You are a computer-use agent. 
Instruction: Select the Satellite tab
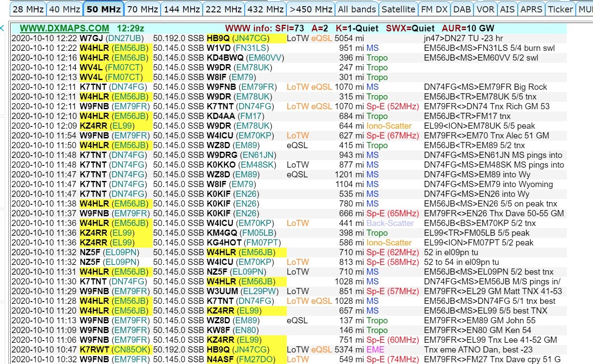click(x=398, y=9)
